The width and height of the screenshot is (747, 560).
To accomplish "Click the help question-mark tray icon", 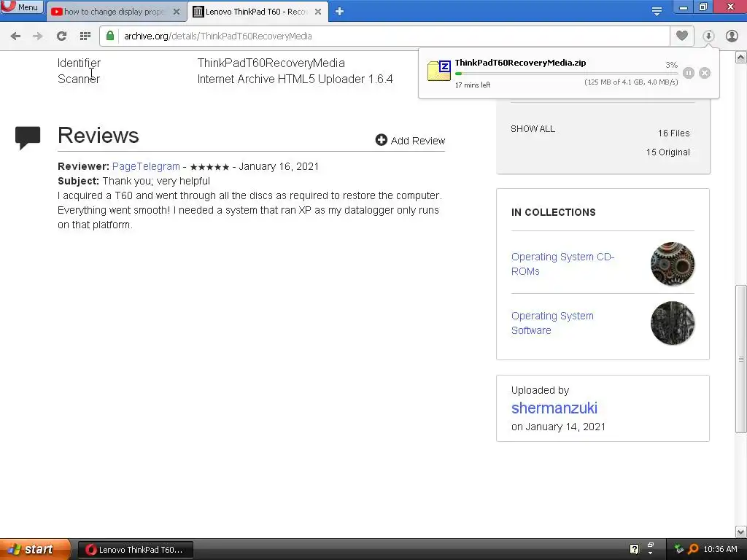I will pos(634,549).
